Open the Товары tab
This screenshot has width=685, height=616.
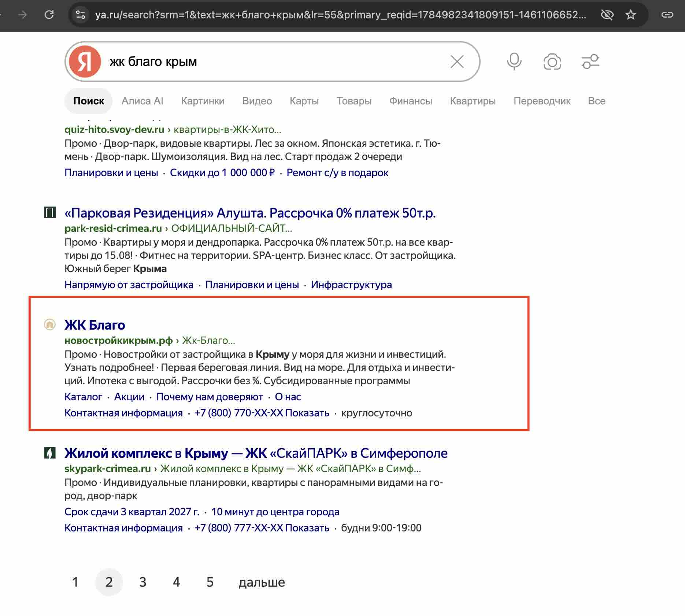[354, 101]
